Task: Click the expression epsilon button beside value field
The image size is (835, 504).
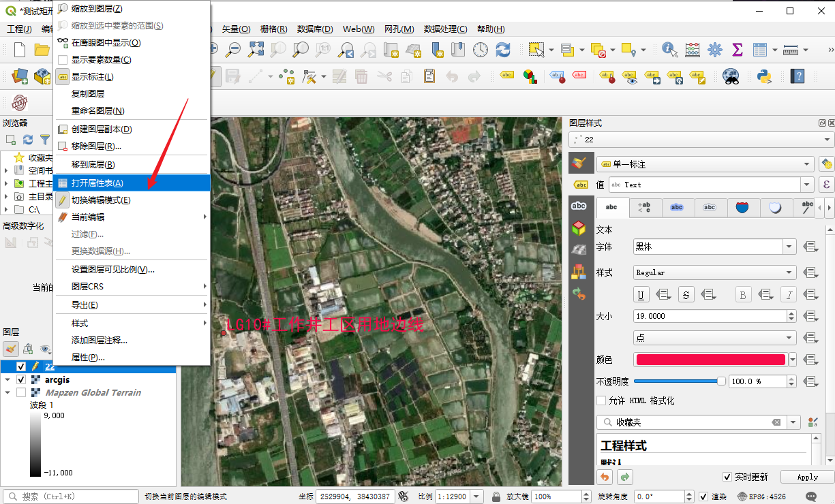Action: point(826,185)
